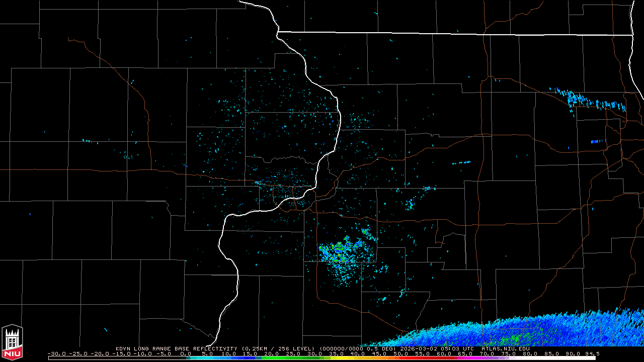
Task: Click the 85.0 value on the dBZ scale
Action: (552, 354)
